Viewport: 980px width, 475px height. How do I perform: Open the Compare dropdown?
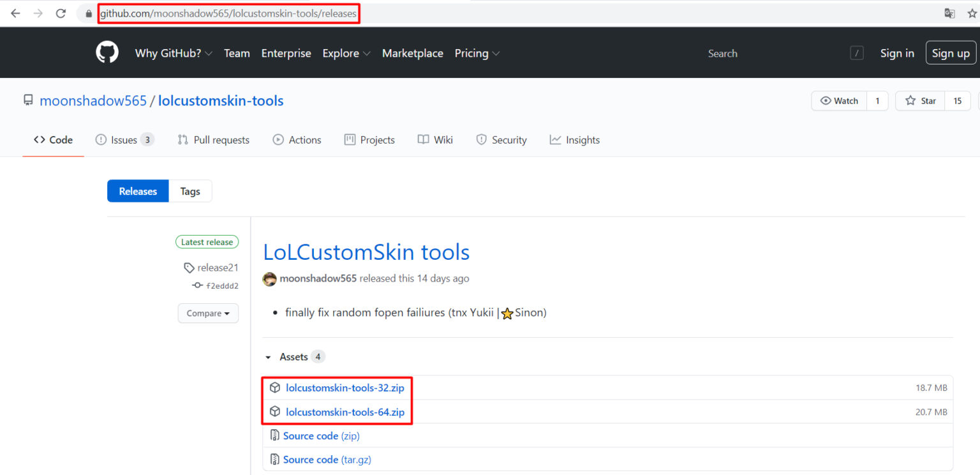point(208,313)
